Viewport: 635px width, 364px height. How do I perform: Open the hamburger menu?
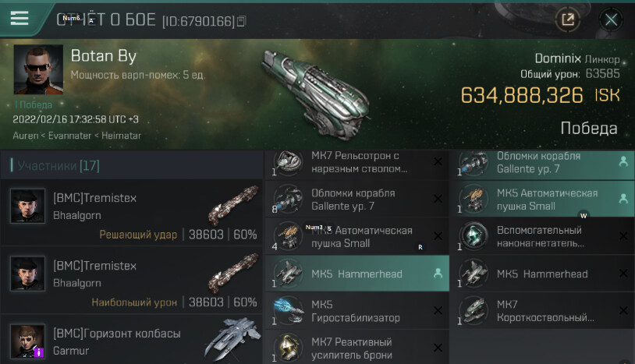(x=19, y=18)
